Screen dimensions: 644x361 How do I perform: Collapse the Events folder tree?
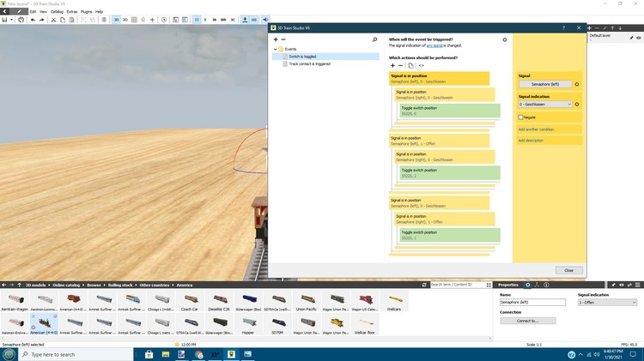pyautogui.click(x=276, y=50)
